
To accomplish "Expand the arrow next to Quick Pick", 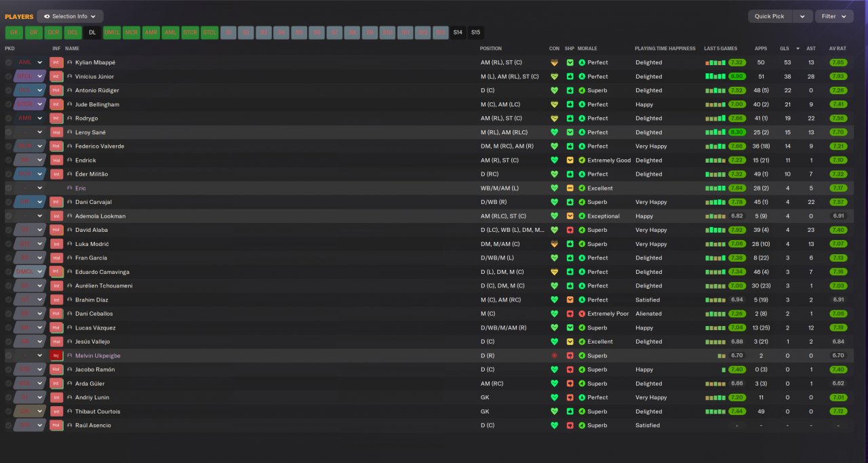I will 802,16.
